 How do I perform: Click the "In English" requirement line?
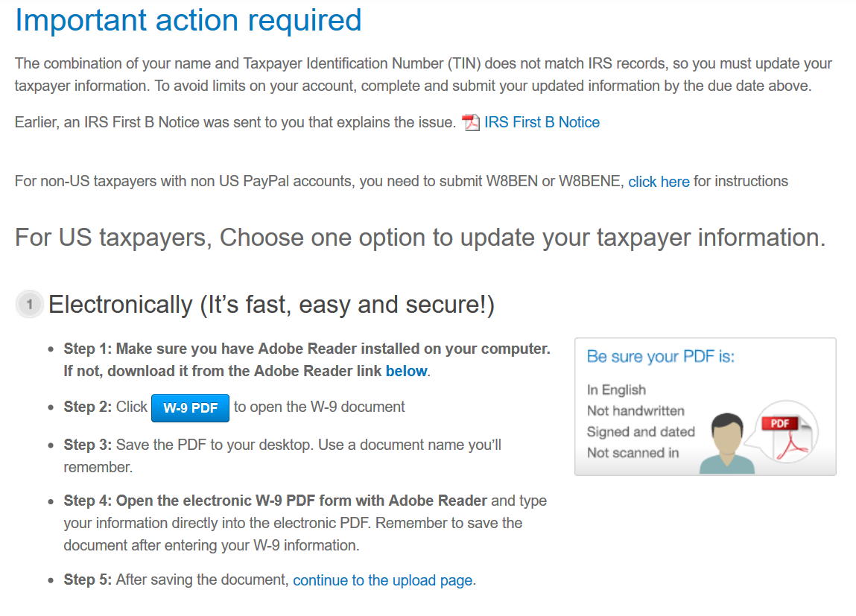(x=616, y=390)
